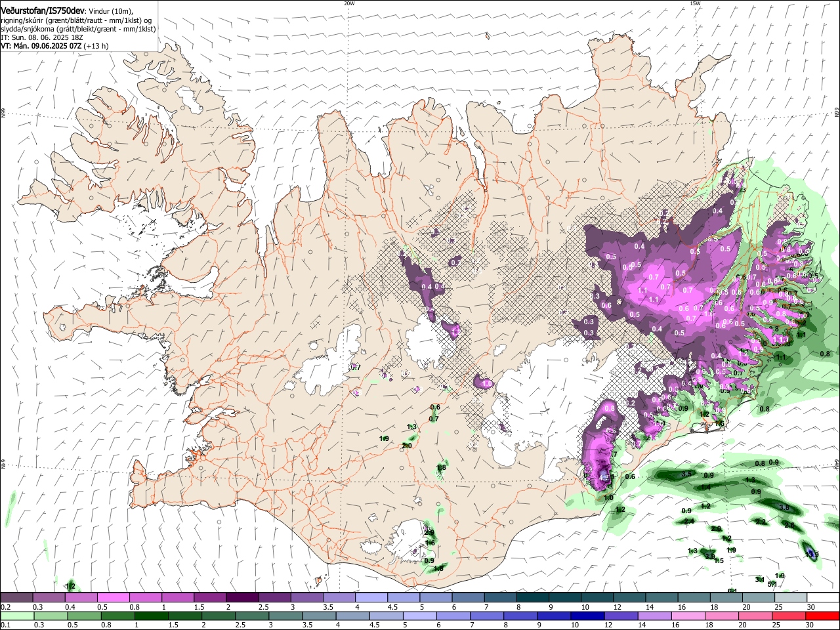The width and height of the screenshot is (840, 630).
Task: Click the 0.1 label on bottom scale
Action: tap(6, 625)
